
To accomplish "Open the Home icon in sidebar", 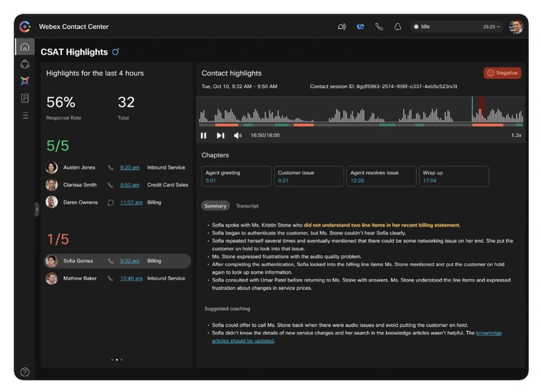I will (x=25, y=47).
